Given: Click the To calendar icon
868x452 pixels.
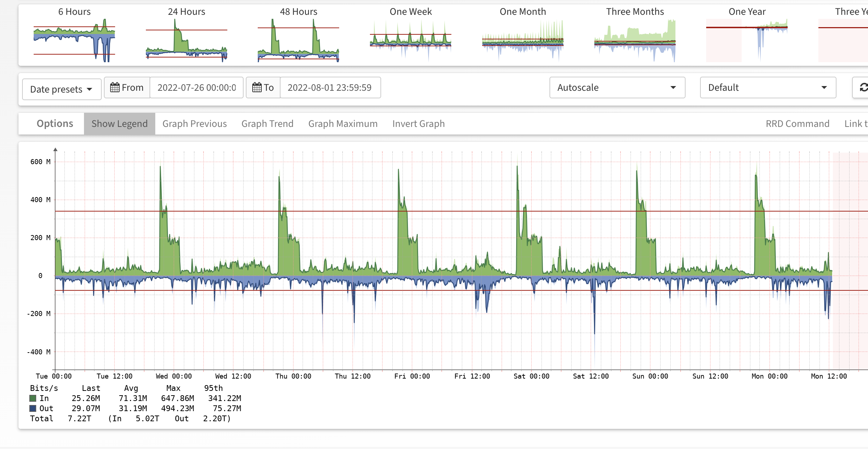Looking at the screenshot, I should 257,88.
